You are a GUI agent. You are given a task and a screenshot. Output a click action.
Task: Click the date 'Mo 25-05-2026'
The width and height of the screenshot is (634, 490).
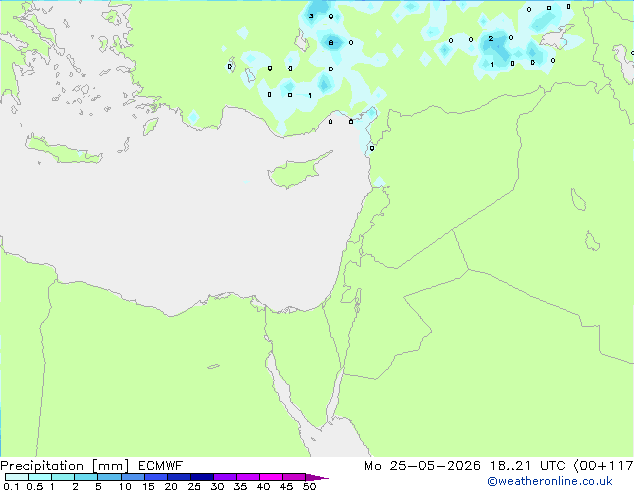coord(422,466)
